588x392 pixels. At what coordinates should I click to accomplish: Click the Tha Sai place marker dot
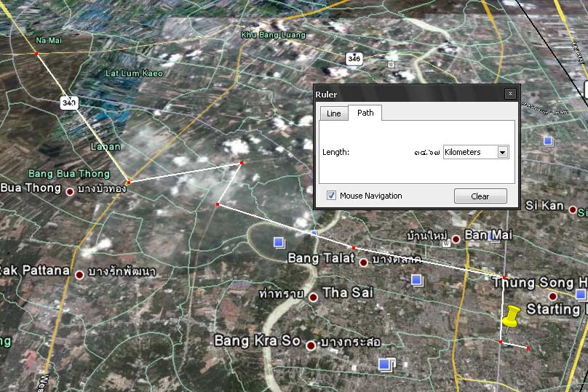click(313, 297)
